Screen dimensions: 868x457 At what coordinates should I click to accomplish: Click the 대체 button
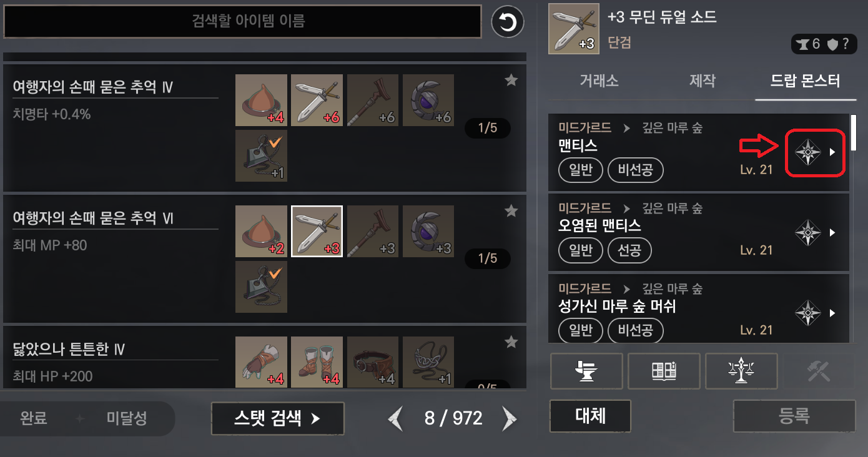[x=590, y=416]
